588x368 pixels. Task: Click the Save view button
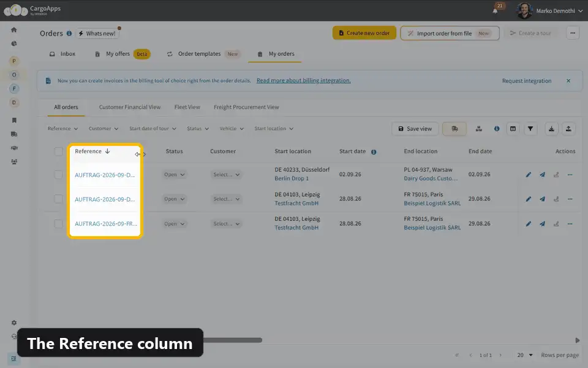[415, 129]
